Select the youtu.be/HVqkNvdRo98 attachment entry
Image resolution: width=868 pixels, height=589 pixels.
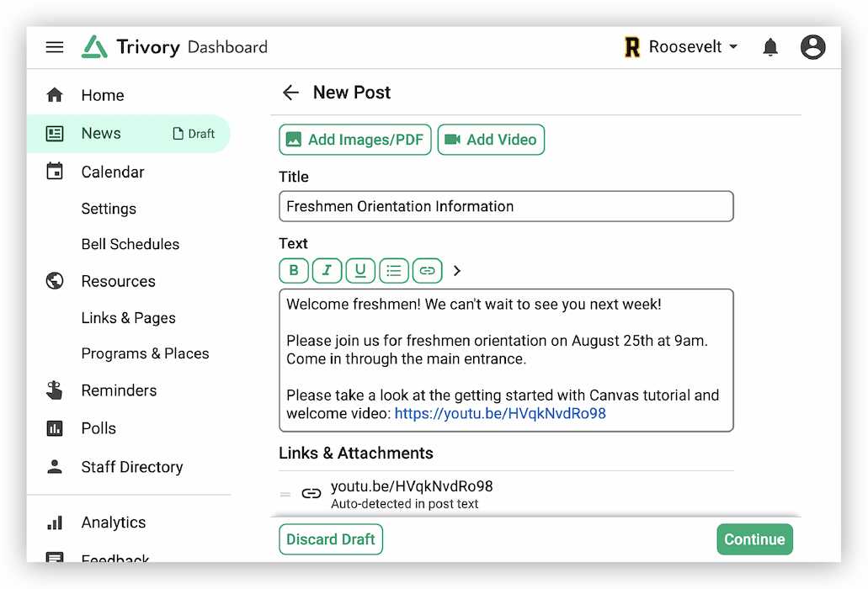pos(412,486)
